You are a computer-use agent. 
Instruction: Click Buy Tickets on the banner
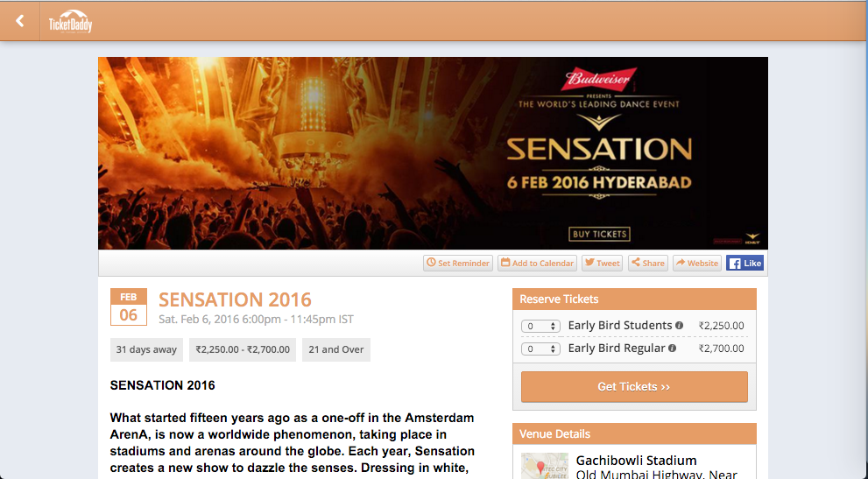tap(599, 234)
